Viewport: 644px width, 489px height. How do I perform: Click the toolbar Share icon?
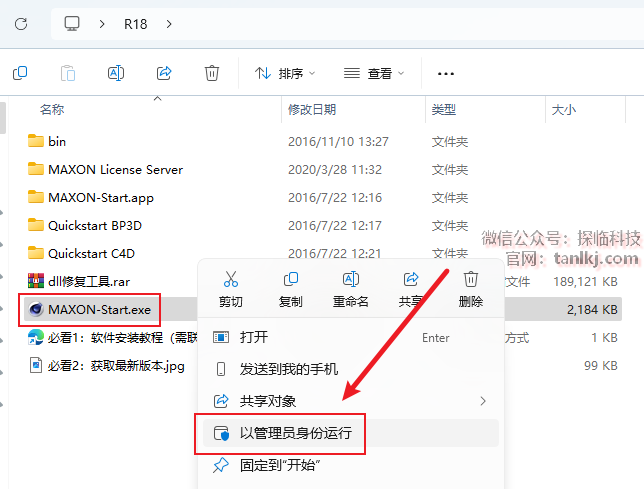164,73
